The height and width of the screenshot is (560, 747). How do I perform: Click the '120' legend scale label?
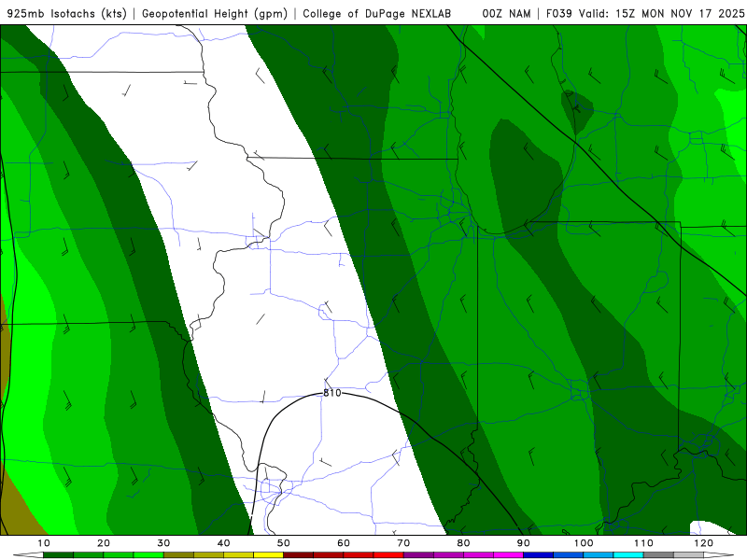coord(703,543)
